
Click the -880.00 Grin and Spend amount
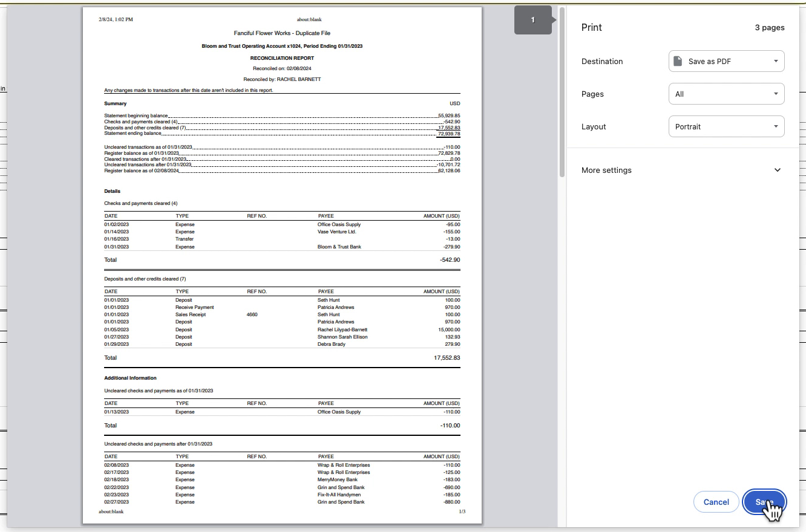tap(451, 502)
